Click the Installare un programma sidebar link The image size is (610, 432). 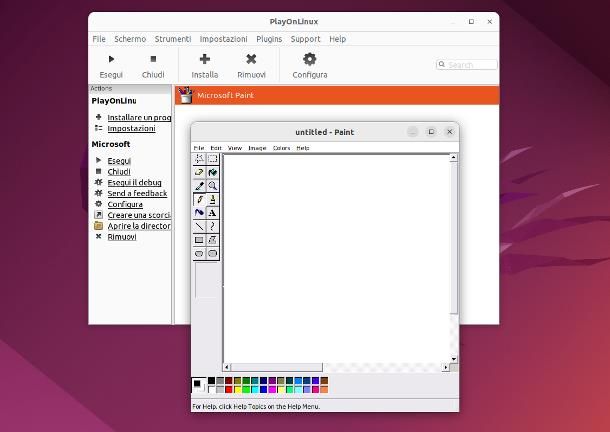(x=139, y=117)
